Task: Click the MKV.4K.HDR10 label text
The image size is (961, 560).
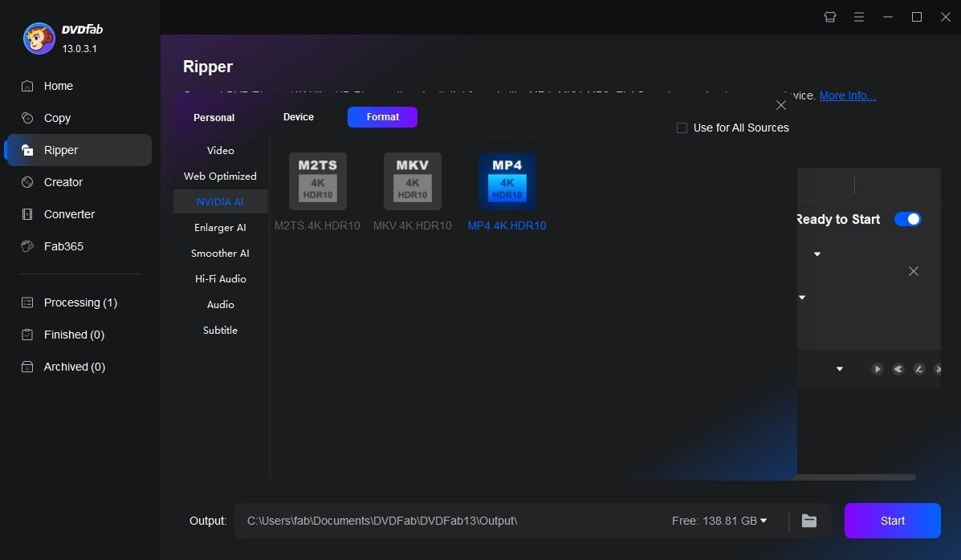Action: (x=413, y=225)
